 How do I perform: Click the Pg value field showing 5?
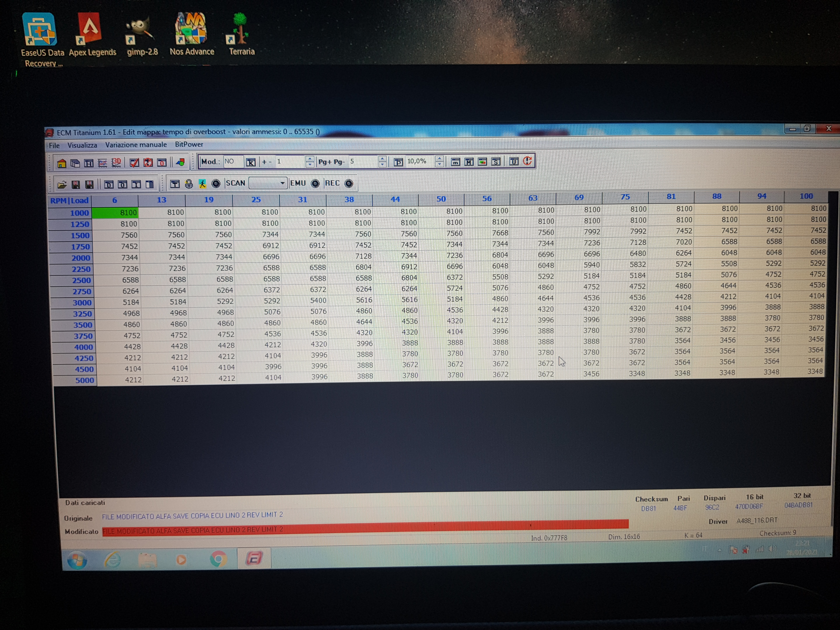[x=363, y=161]
